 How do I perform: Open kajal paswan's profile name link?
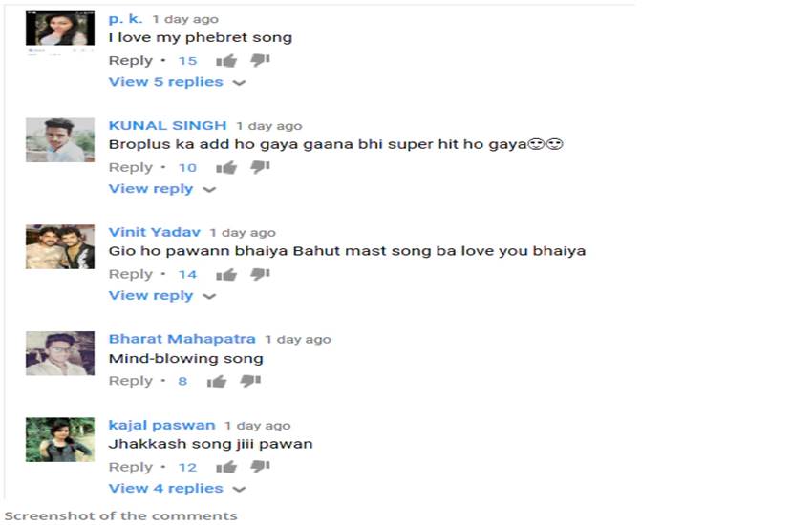pyautogui.click(x=161, y=425)
